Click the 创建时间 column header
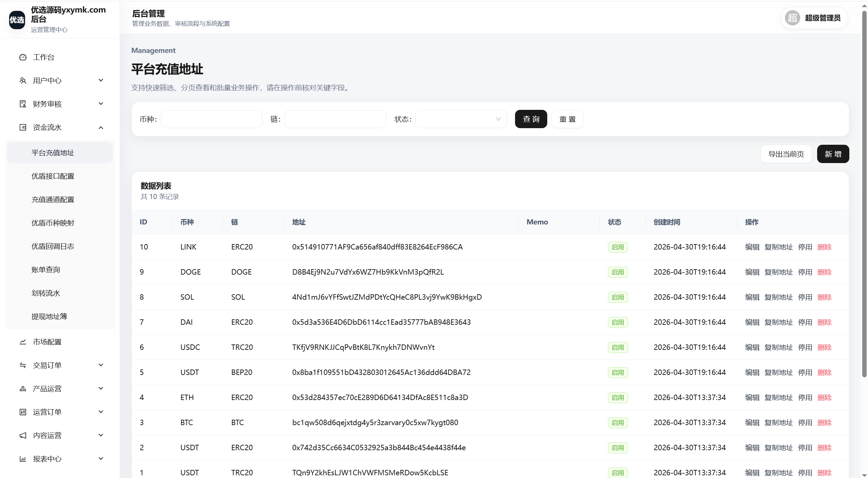Screen dimensions: 868x478 coord(667,222)
